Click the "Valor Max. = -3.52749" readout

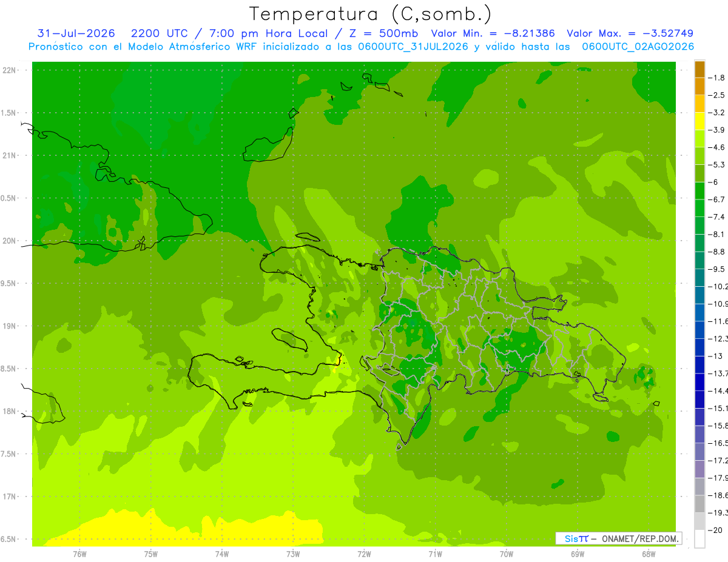click(x=630, y=33)
